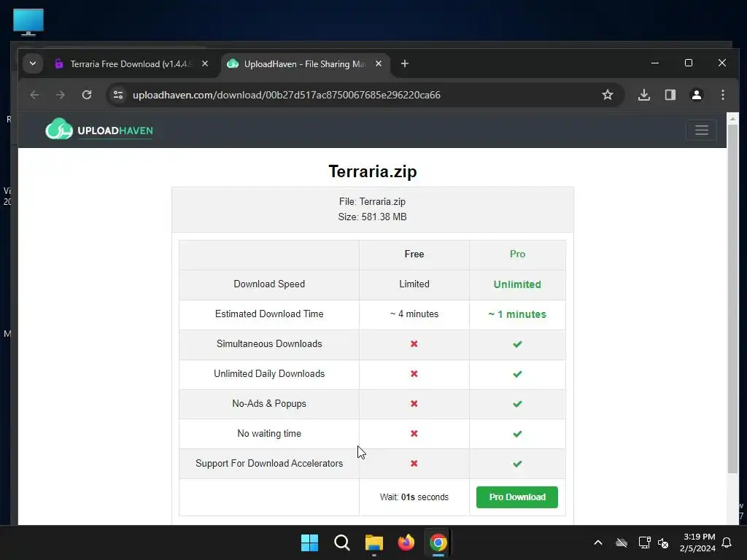Launch Firefox from the taskbar
Image resolution: width=747 pixels, height=560 pixels.
point(406,542)
